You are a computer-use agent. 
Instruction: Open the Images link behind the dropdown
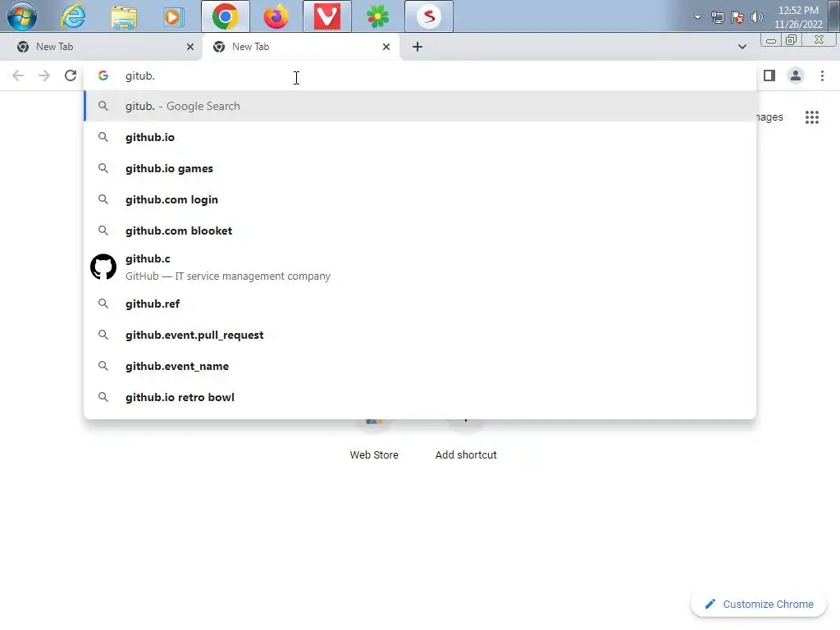pos(769,116)
